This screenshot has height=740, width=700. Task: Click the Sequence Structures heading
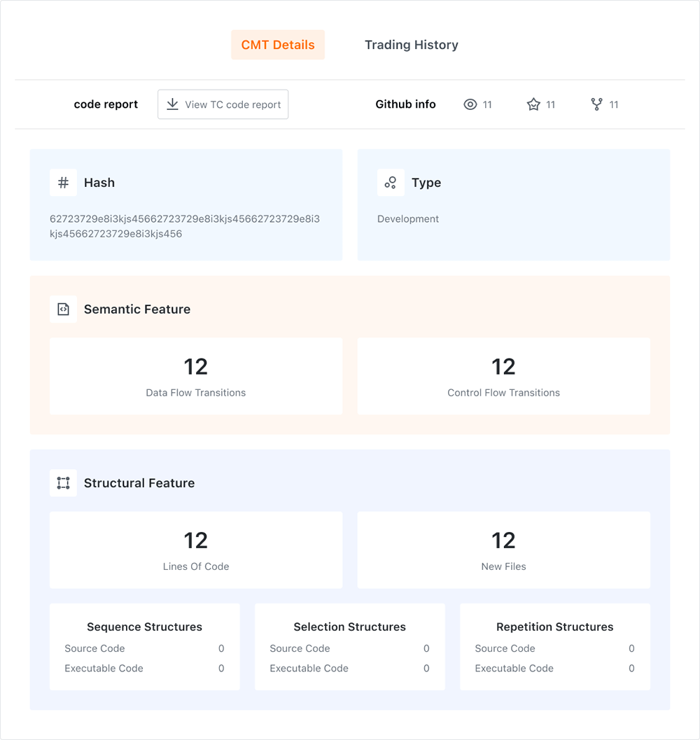(x=144, y=627)
